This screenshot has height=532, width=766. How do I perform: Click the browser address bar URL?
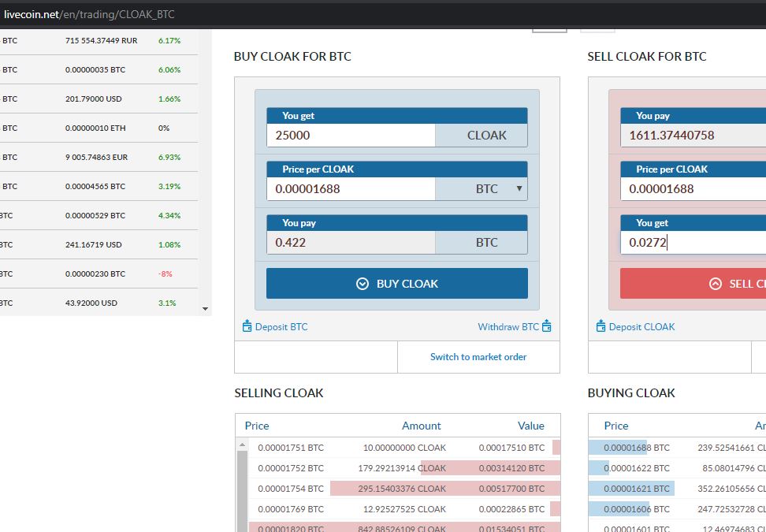coord(89,14)
